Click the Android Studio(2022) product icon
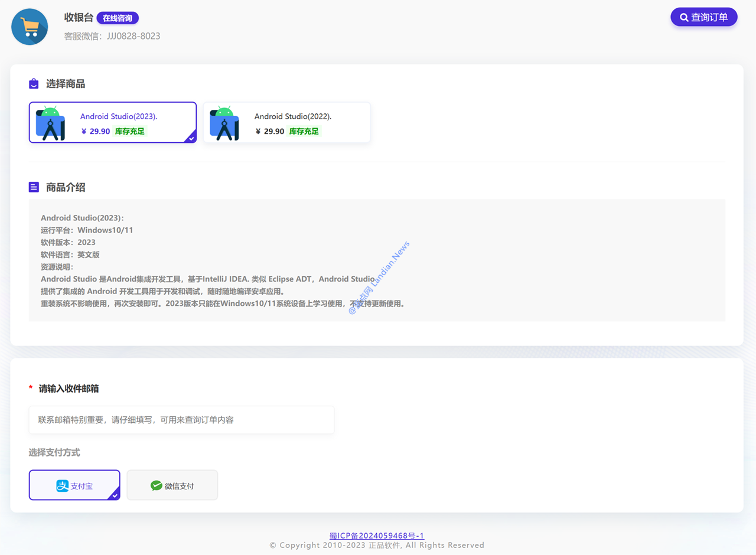 [x=224, y=123]
